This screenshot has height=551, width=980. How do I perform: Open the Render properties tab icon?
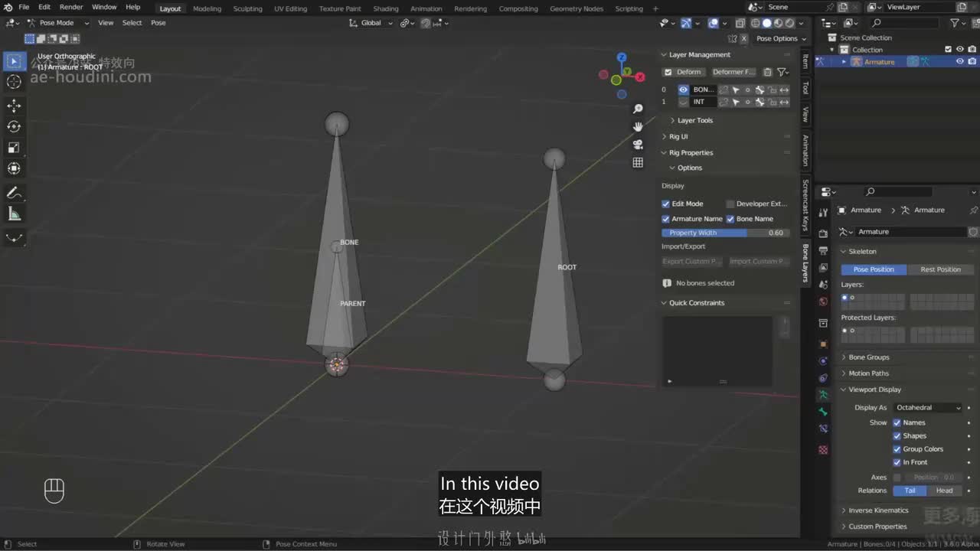823,233
